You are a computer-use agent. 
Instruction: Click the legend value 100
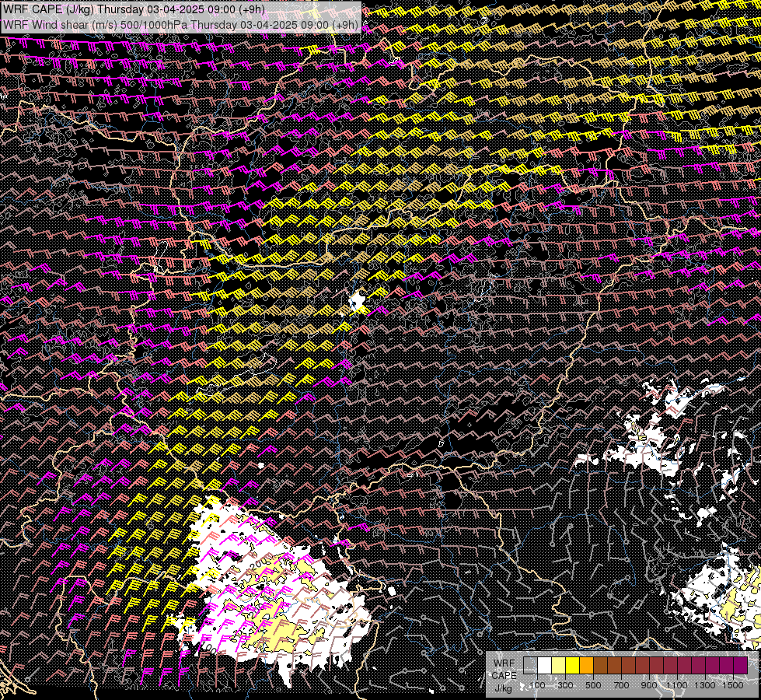pyautogui.click(x=537, y=685)
